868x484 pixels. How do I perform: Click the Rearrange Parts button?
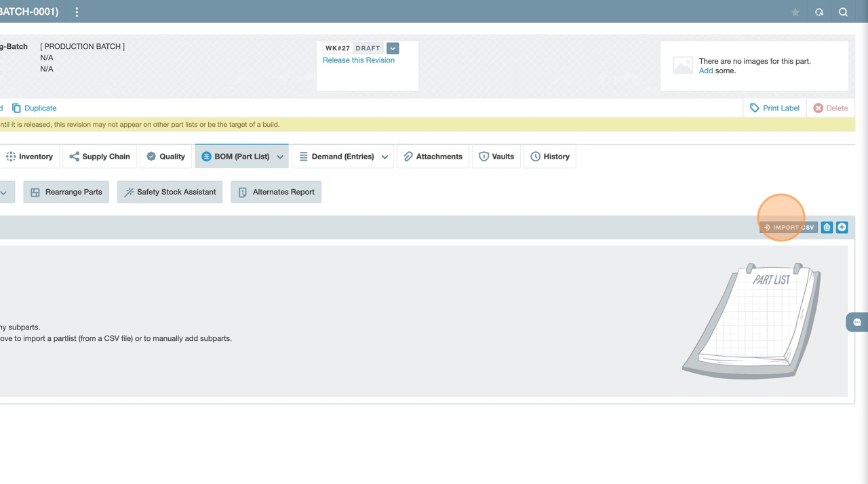(66, 192)
